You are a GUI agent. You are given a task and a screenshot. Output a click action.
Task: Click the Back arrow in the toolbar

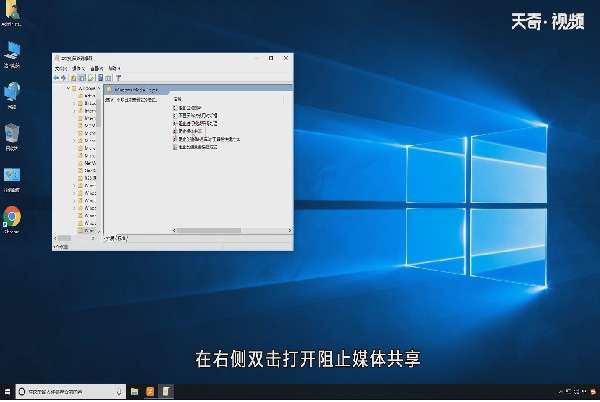click(56, 78)
